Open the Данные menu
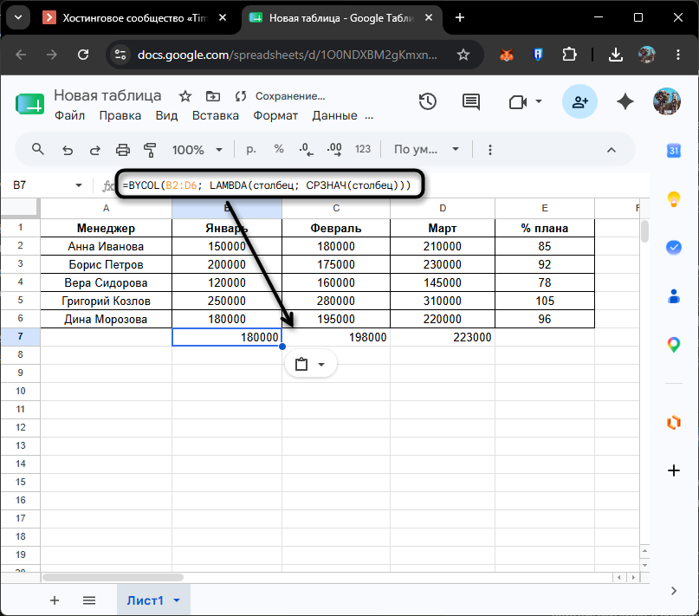The height and width of the screenshot is (616, 699). [x=334, y=115]
